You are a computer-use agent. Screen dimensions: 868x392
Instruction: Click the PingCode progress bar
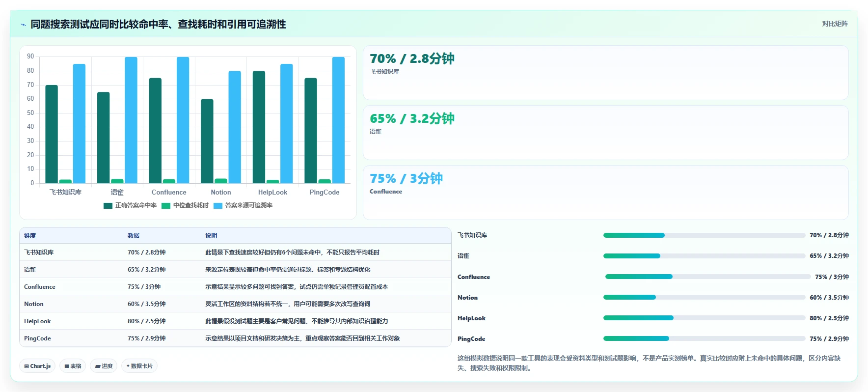click(x=704, y=338)
